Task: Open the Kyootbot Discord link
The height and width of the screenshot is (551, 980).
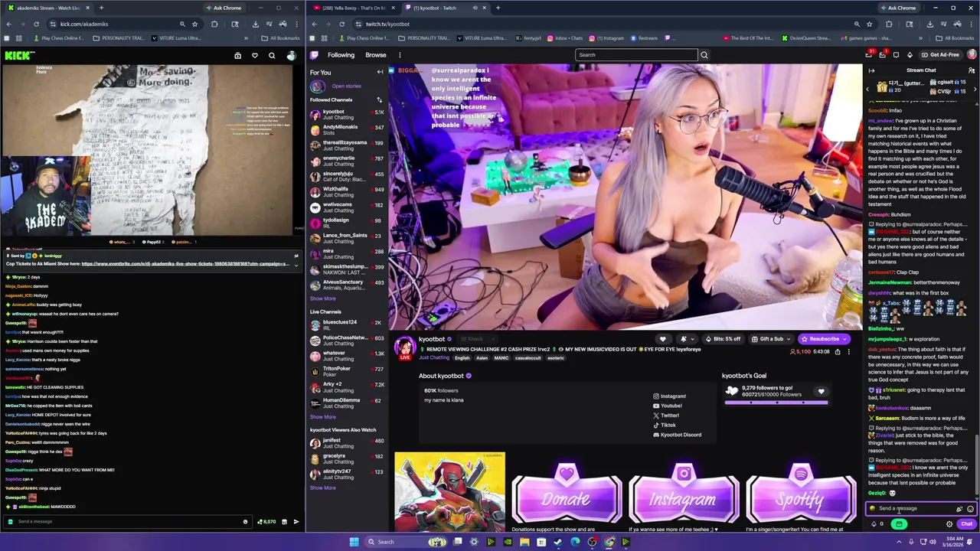Action: coord(676,435)
